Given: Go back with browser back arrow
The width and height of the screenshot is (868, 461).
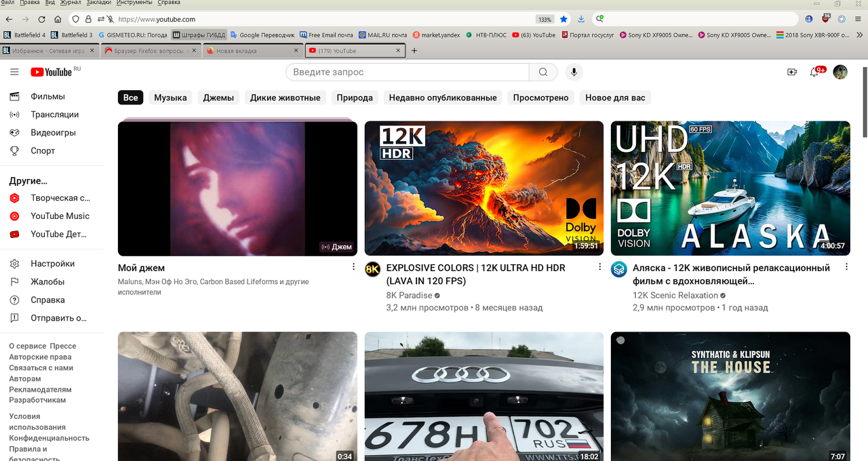Looking at the screenshot, I should coord(9,20).
